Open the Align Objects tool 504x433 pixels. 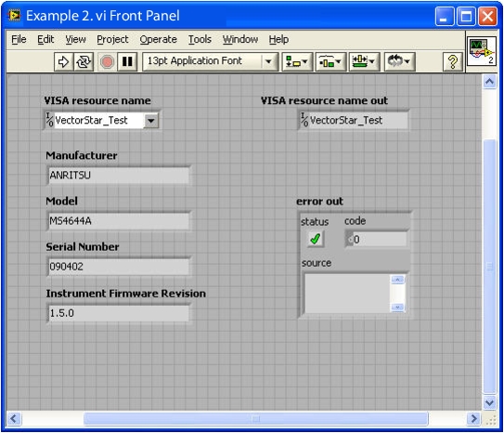point(297,61)
